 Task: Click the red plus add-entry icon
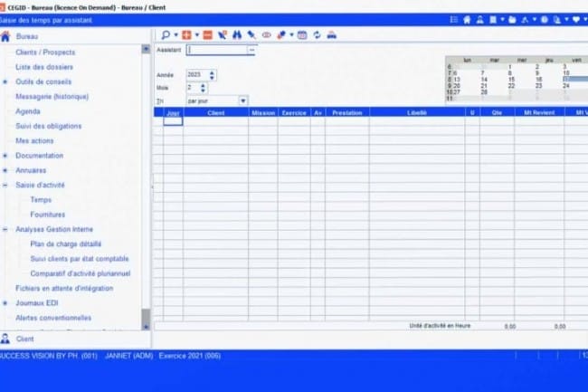[186, 34]
